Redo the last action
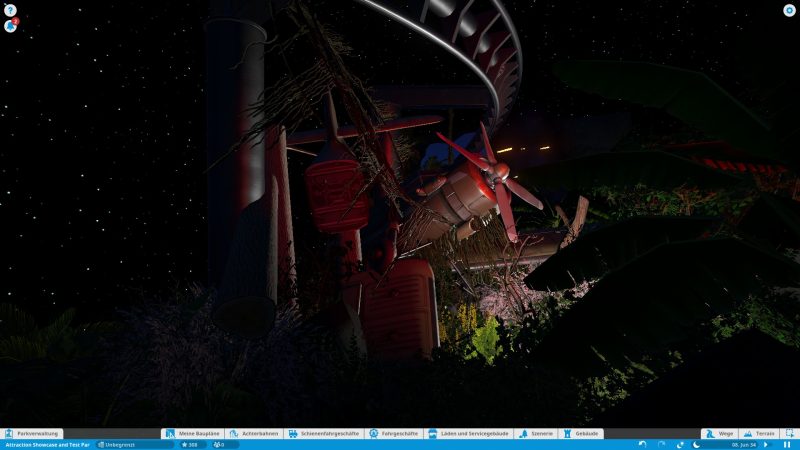 661,444
